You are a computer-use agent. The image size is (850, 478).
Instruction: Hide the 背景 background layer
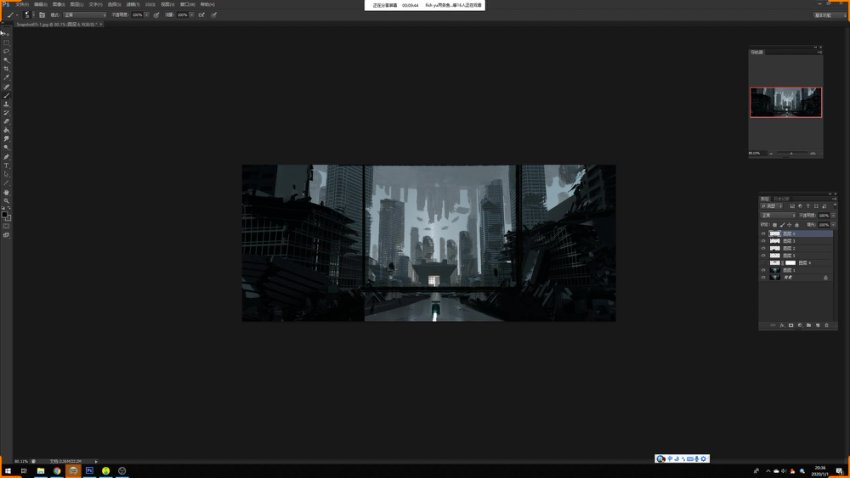pyautogui.click(x=763, y=277)
